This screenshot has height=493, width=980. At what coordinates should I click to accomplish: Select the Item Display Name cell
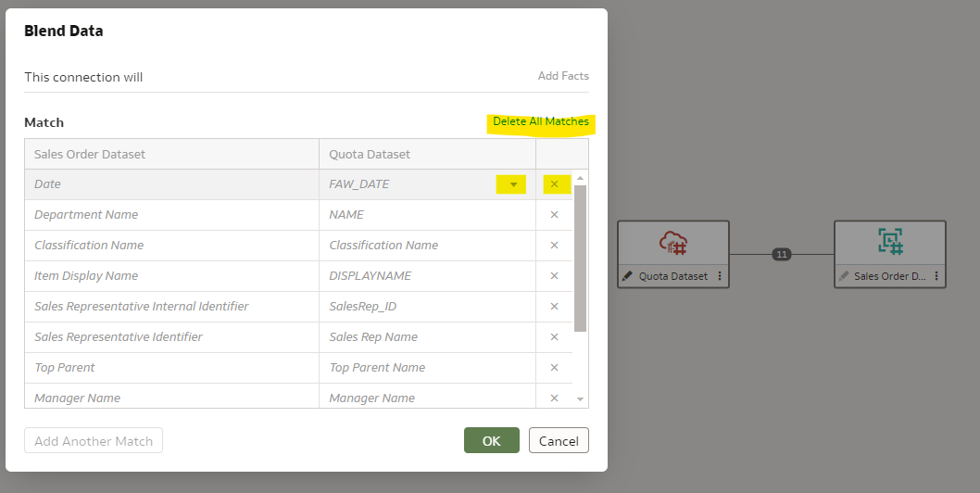point(172,276)
